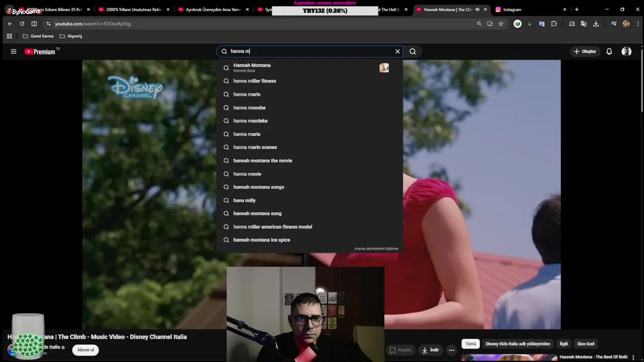Close the Instagram tab
The height and width of the screenshot is (362, 644).
point(565,10)
